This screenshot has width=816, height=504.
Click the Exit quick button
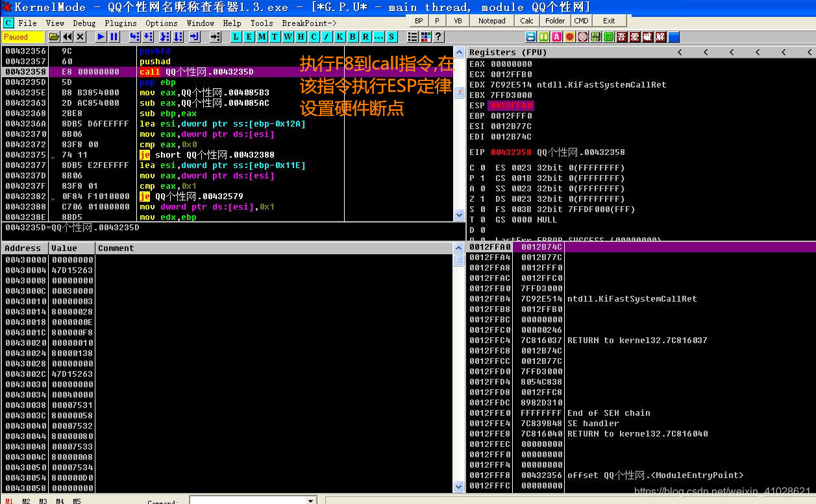pyautogui.click(x=609, y=21)
